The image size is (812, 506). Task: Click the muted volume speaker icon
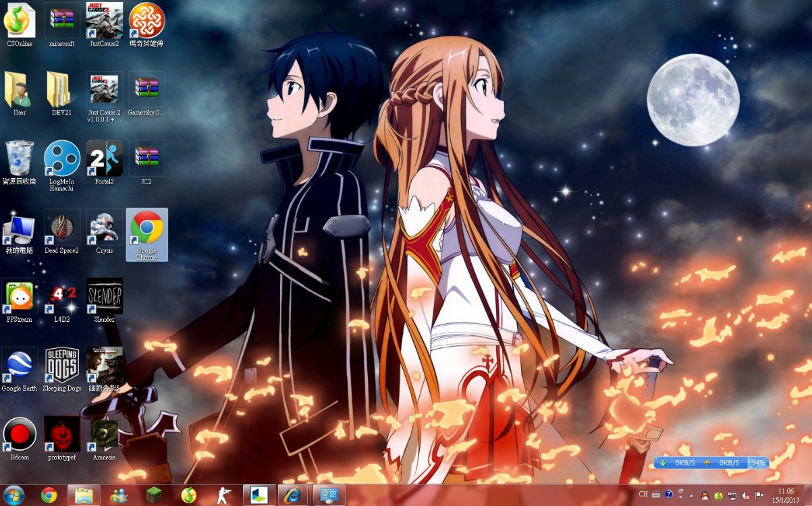click(746, 495)
